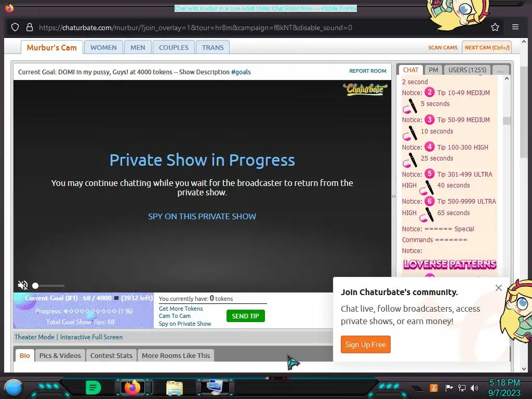Click the REPORT ROOM link

coord(367,71)
